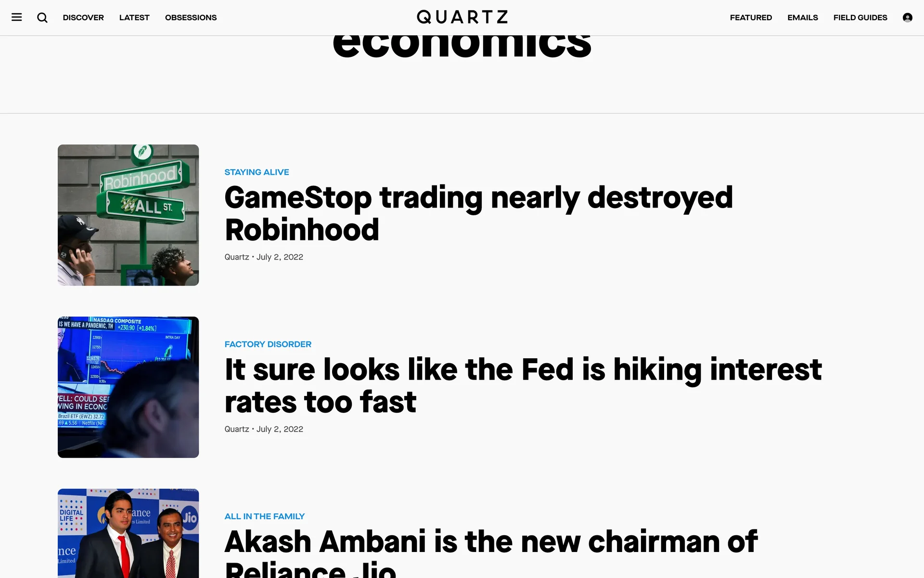Click the Staying Alive category label
This screenshot has height=578, width=924.
257,172
